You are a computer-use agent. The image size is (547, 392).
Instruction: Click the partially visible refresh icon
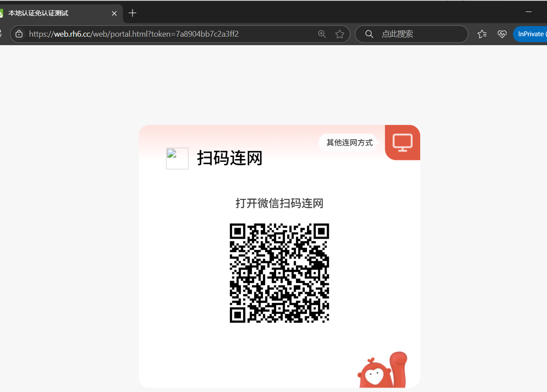point(1,34)
